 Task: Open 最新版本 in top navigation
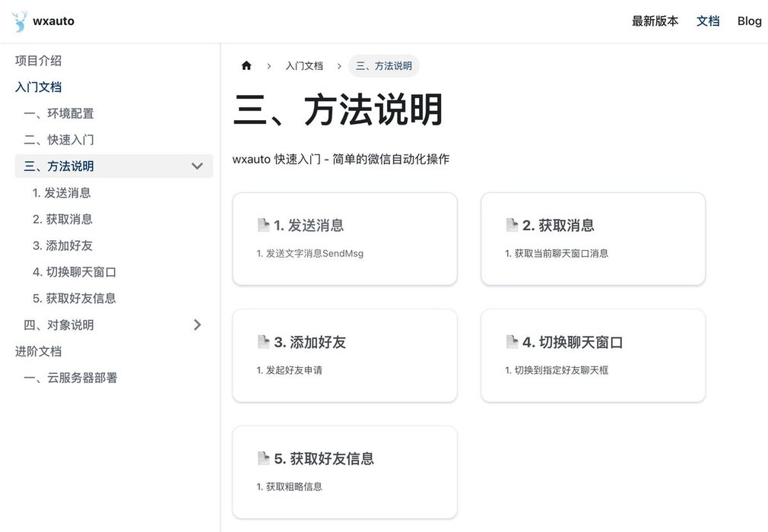pyautogui.click(x=655, y=21)
